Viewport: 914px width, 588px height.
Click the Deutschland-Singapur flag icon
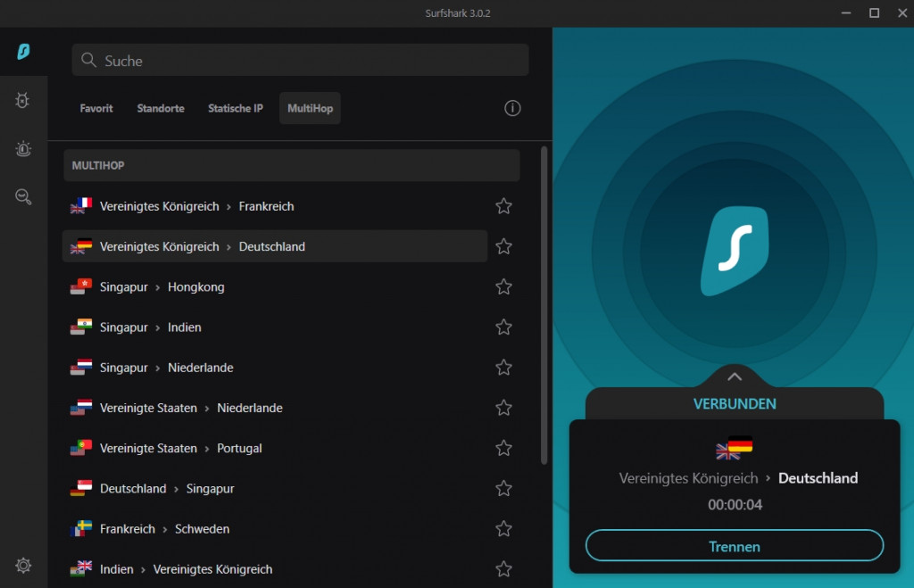pyautogui.click(x=81, y=488)
